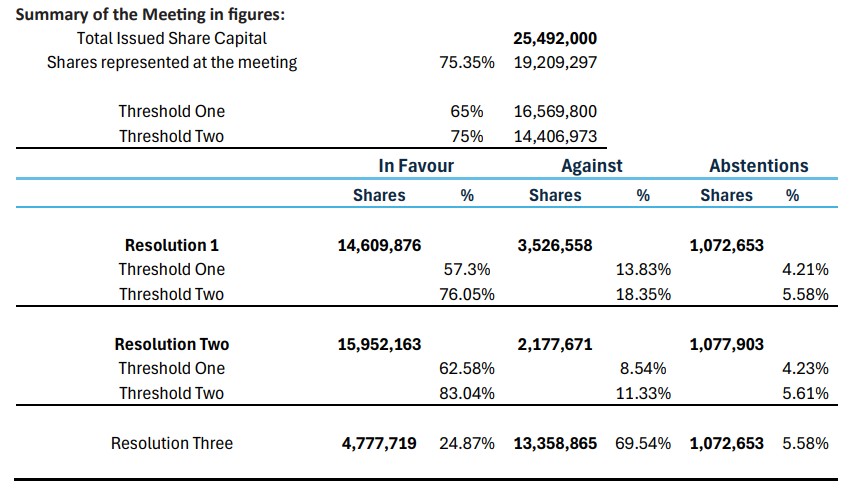857x502 pixels.
Task: Click the 13,358,865 against shares cell
Action: (x=555, y=443)
